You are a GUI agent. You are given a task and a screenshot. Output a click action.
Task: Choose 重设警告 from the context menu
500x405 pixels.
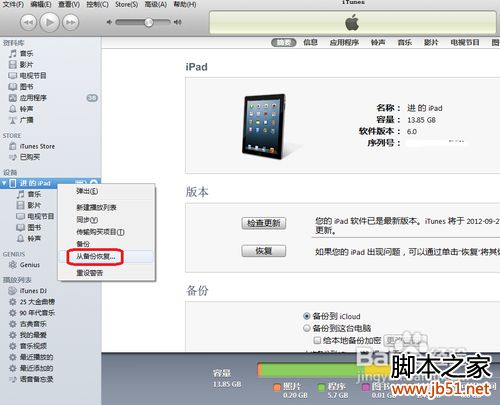tap(107, 273)
